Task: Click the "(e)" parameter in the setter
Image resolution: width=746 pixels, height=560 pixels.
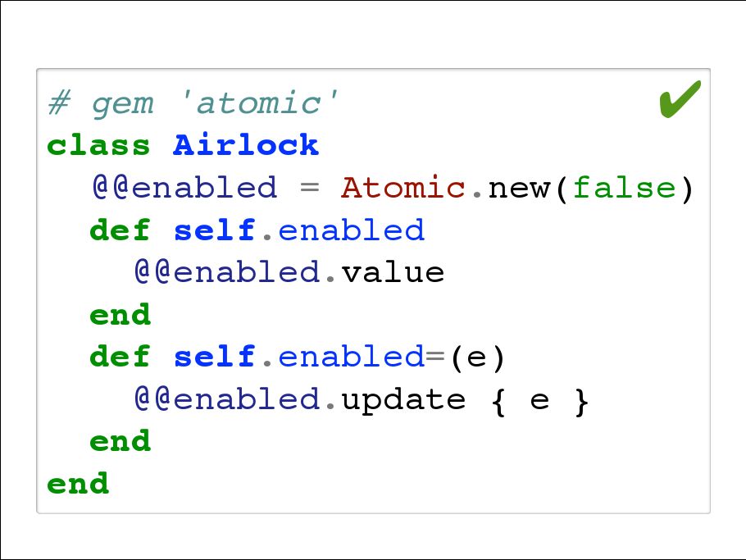Action: point(477,357)
